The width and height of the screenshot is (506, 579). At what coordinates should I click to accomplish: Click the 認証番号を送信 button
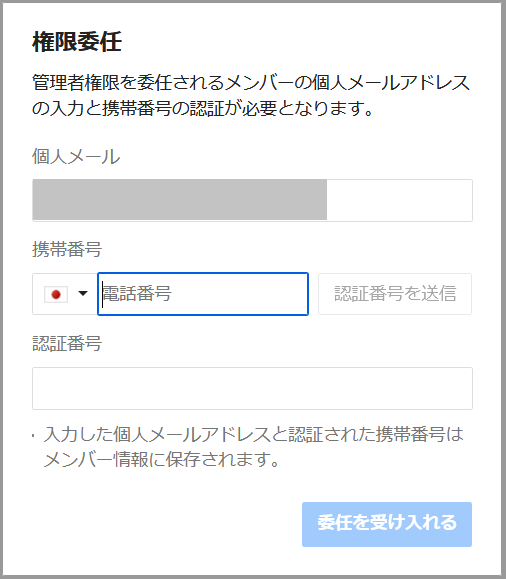[395, 294]
